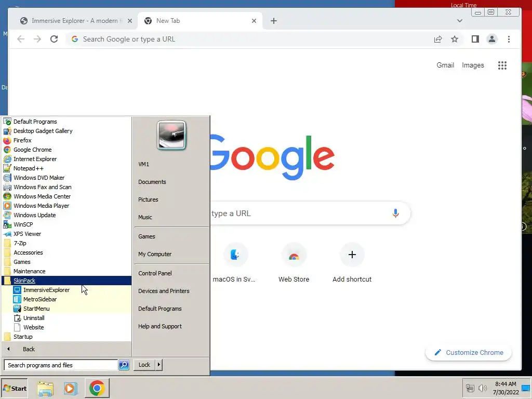
Task: Open Media Player from the taskbar
Action: 71,388
